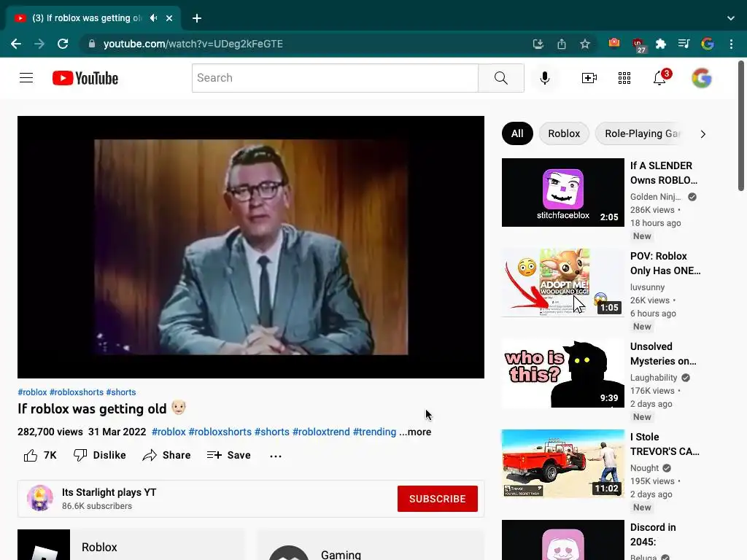Reload the YouTube page
The image size is (747, 560).
[x=63, y=44]
